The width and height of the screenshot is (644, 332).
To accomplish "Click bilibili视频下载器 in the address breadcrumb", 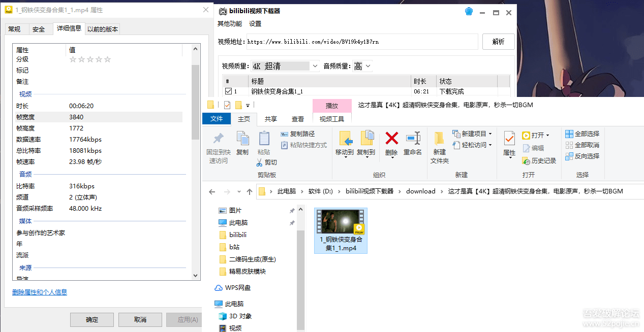I will pyautogui.click(x=370, y=191).
